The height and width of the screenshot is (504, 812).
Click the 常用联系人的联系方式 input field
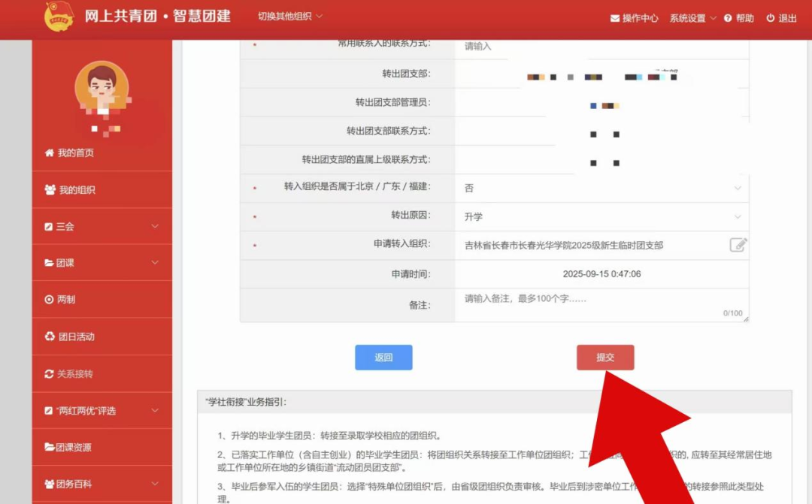point(601,47)
